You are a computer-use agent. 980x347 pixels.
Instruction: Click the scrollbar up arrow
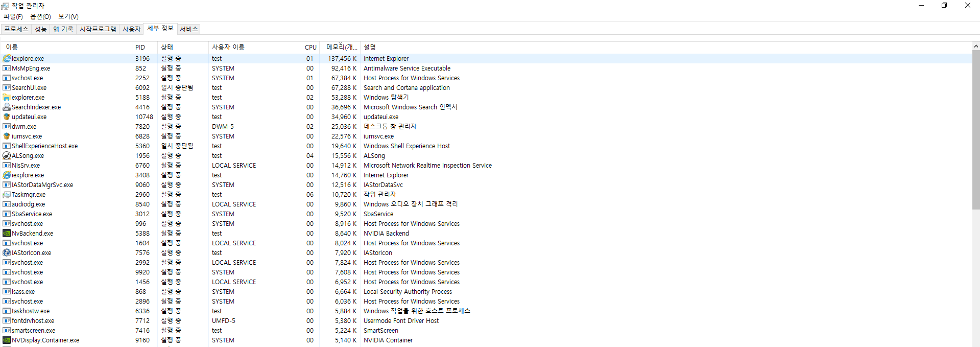tap(976, 46)
